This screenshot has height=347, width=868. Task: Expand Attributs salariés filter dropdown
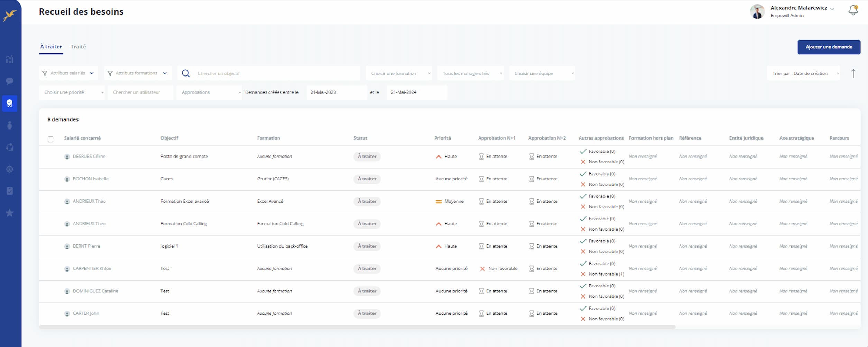[68, 73]
